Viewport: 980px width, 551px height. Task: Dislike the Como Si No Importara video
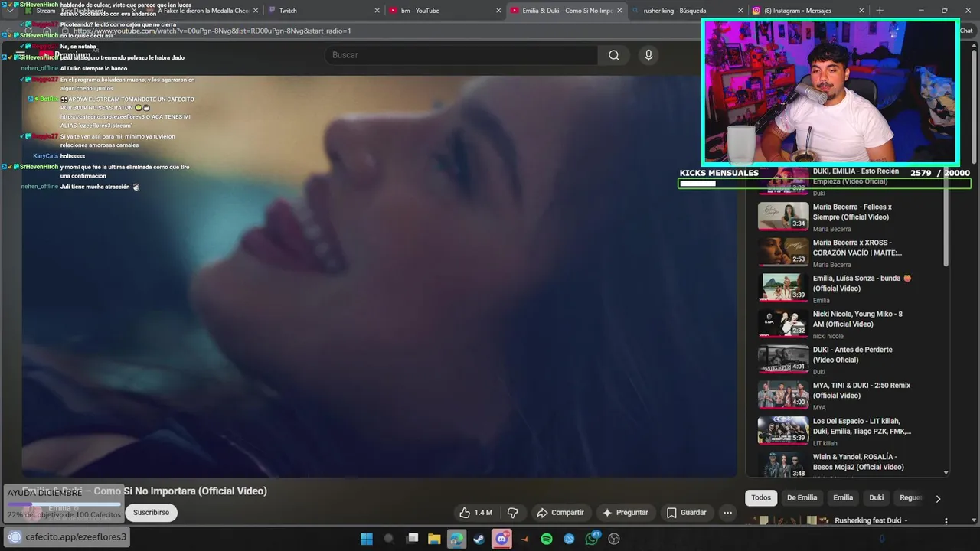[513, 513]
